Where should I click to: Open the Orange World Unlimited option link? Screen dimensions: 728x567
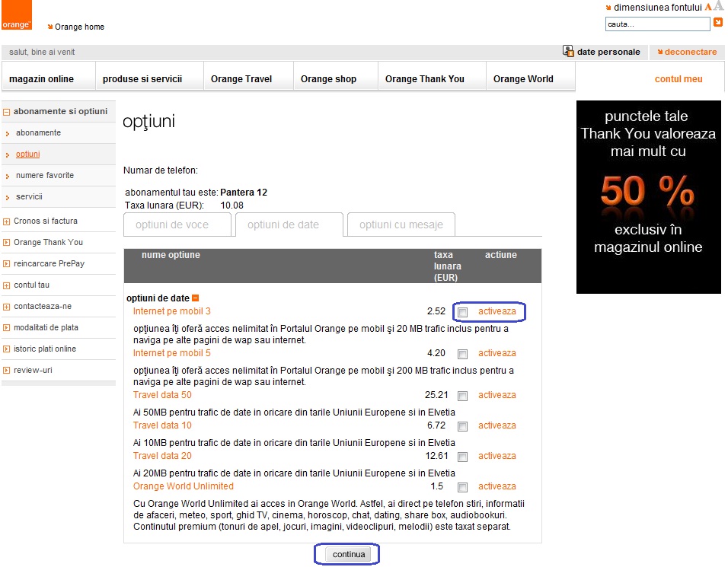point(184,486)
